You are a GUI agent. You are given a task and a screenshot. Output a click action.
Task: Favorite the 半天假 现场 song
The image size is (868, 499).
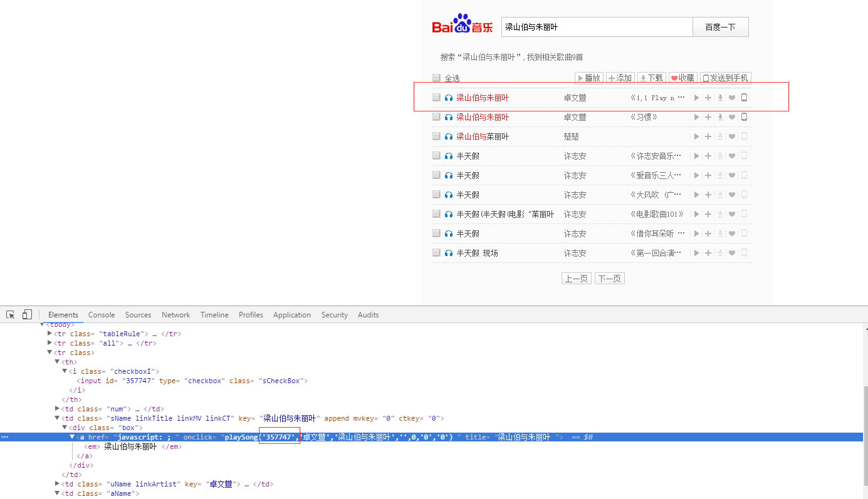click(x=732, y=253)
